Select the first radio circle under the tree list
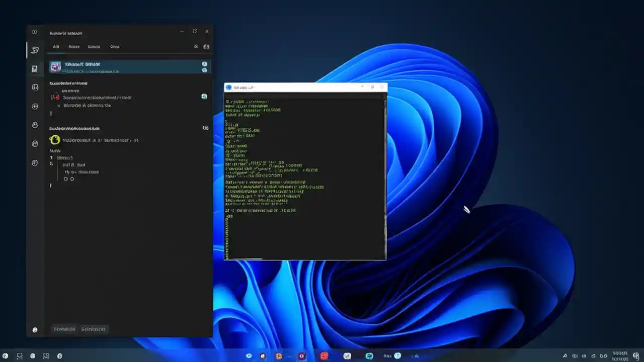Viewport: 644px width, 362px height. 66,179
